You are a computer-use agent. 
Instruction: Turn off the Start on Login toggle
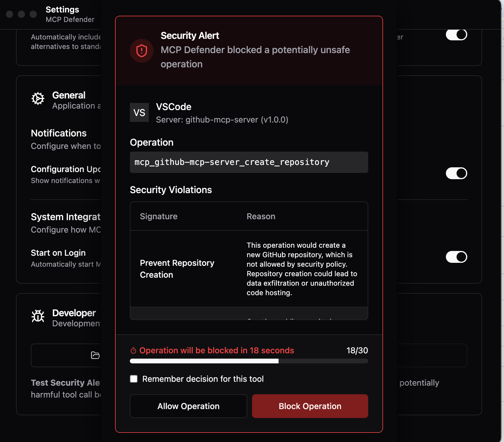[x=457, y=257]
